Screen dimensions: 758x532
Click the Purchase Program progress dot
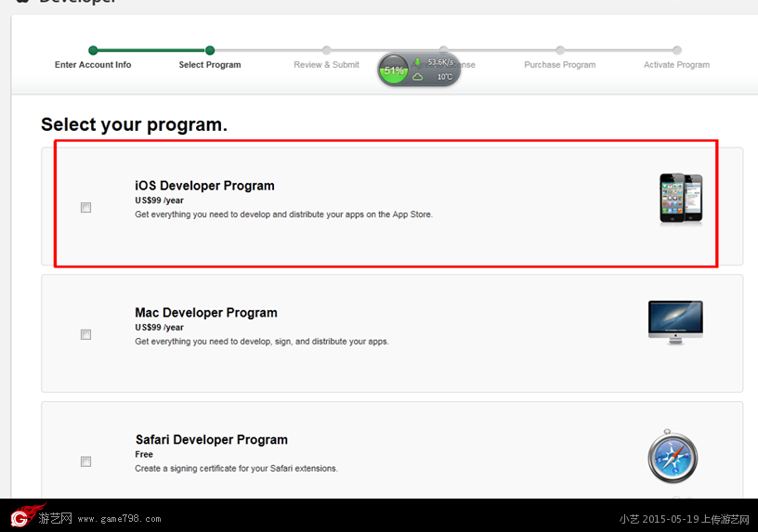tap(560, 50)
